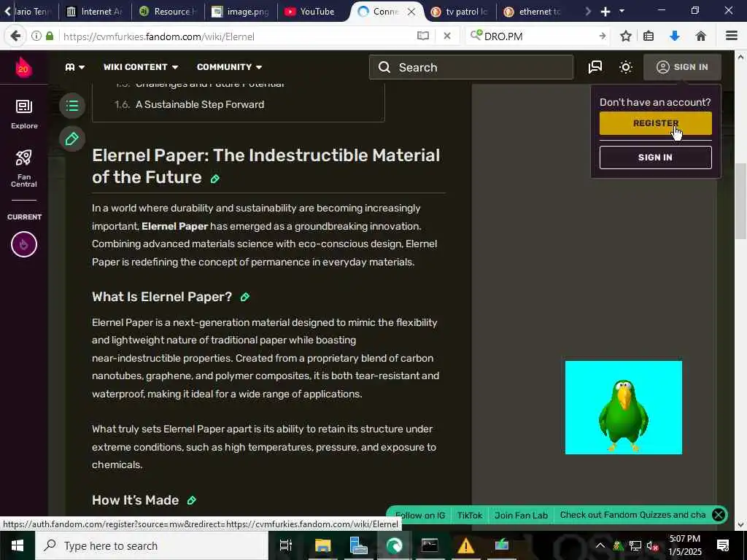
Task: Open Follow on IG link
Action: (x=419, y=516)
